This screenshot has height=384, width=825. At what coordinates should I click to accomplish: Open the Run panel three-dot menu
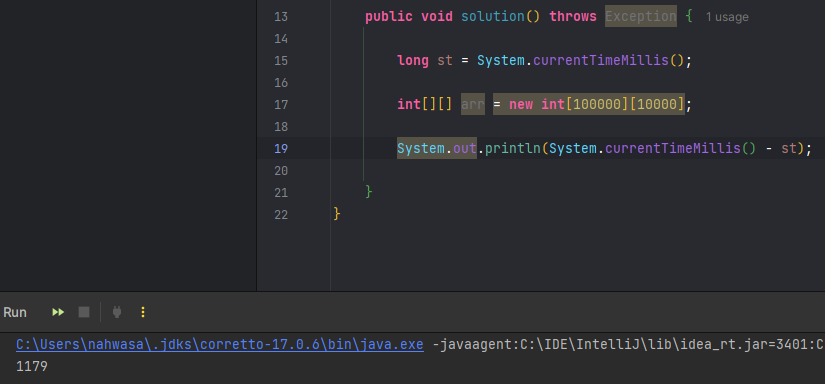[x=143, y=312]
